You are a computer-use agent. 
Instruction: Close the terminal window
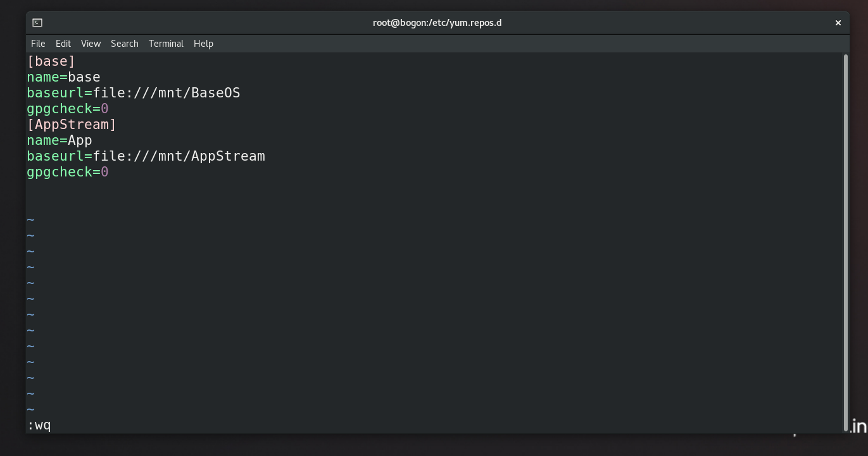pyautogui.click(x=838, y=22)
